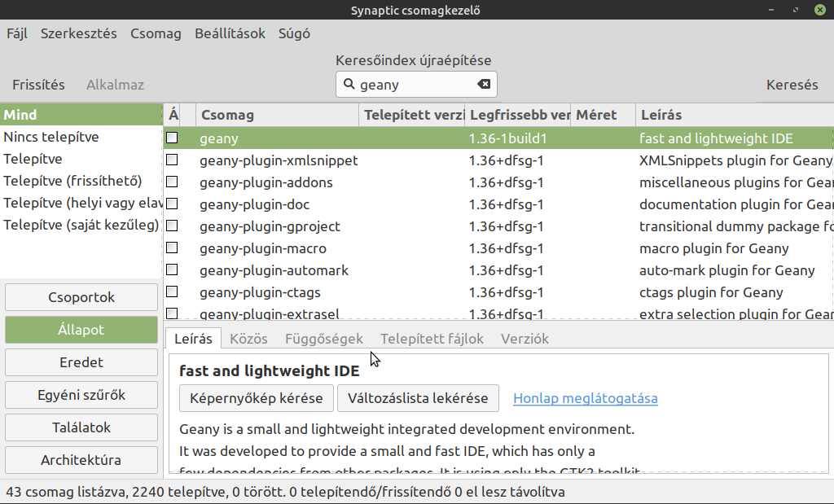
Task: Sort by the Leírás column header
Action: tap(735, 115)
